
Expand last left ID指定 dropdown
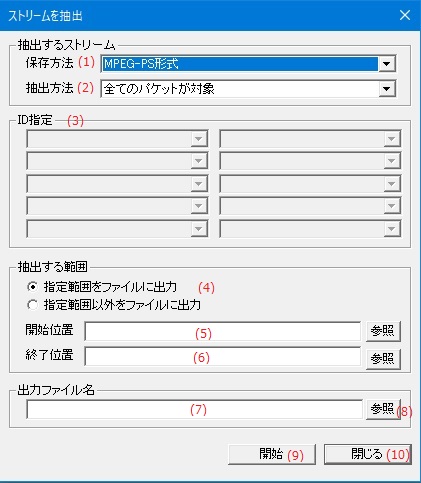pos(199,229)
